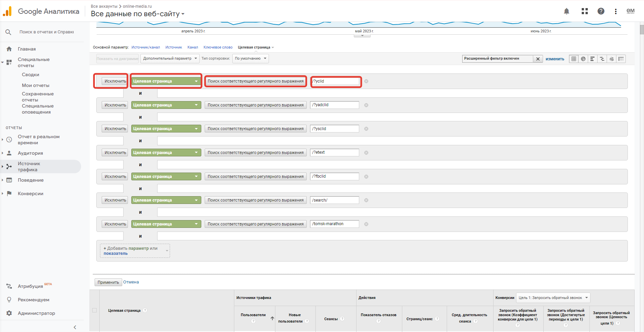
Task: Edit the /?yclid expression field
Action: click(x=335, y=81)
